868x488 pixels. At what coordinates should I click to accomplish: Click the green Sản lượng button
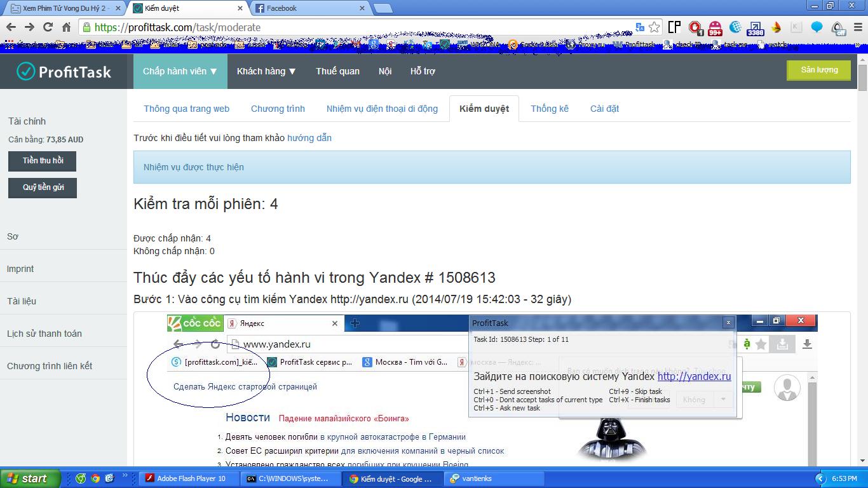tap(819, 70)
